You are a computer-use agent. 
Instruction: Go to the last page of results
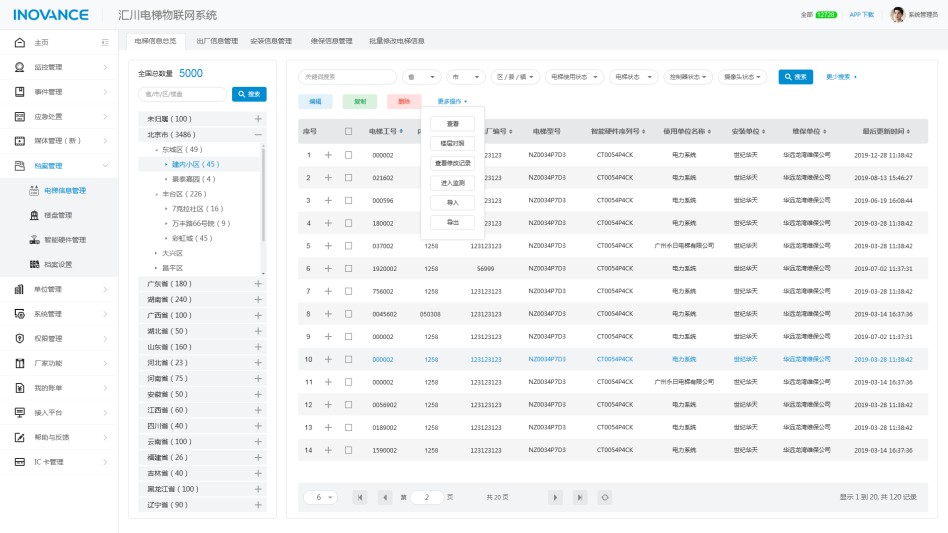click(x=580, y=497)
